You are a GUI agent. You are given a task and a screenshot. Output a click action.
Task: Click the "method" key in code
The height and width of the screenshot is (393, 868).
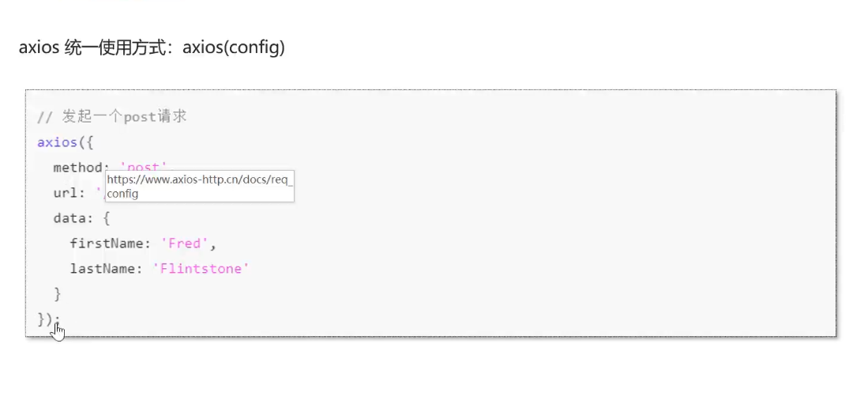(x=78, y=168)
